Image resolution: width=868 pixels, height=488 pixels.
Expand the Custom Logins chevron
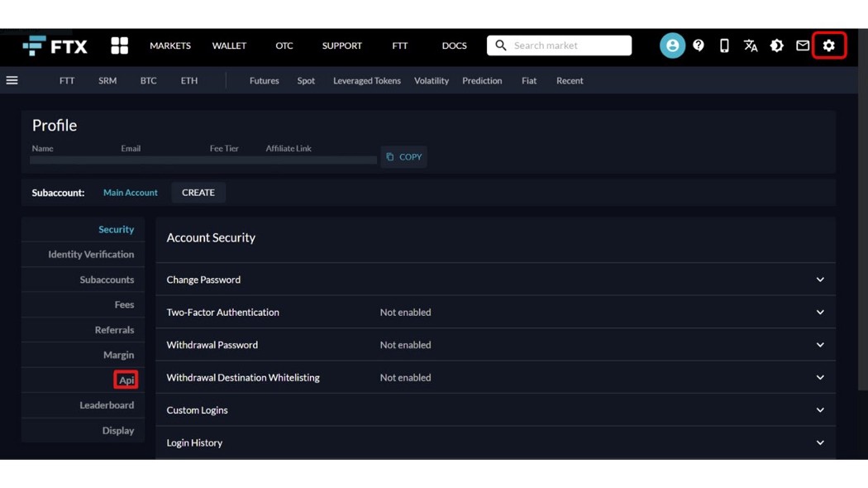point(820,410)
